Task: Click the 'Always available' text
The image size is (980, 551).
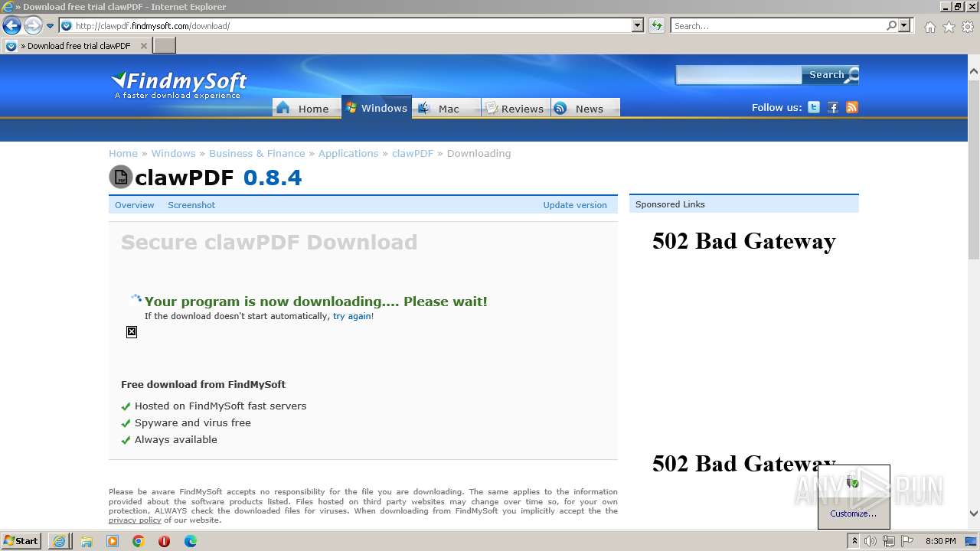Action: [176, 439]
